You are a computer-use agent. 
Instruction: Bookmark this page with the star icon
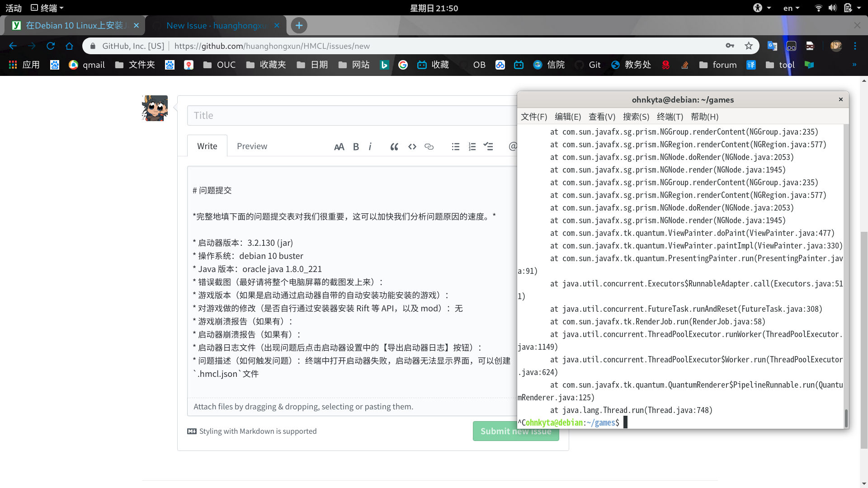tap(749, 46)
